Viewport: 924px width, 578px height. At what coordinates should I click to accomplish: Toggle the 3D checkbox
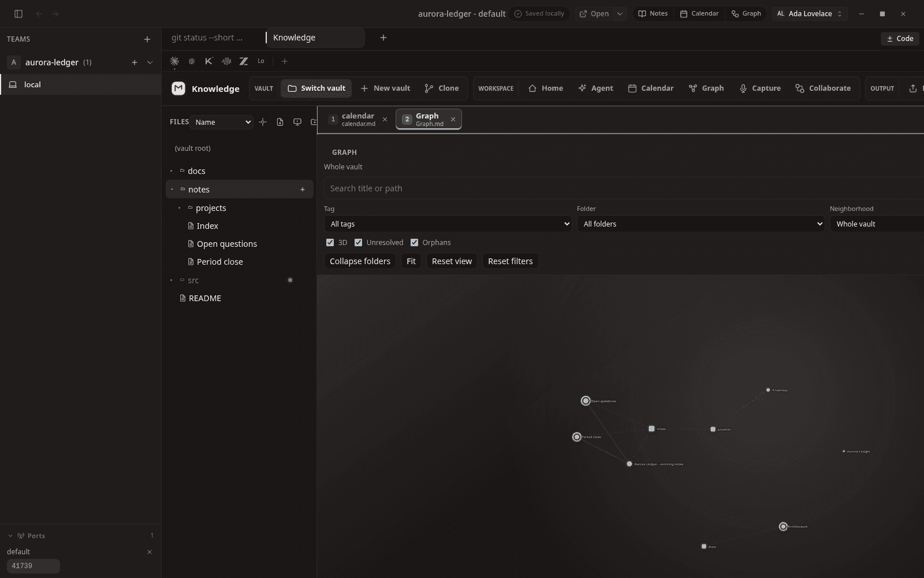point(330,243)
